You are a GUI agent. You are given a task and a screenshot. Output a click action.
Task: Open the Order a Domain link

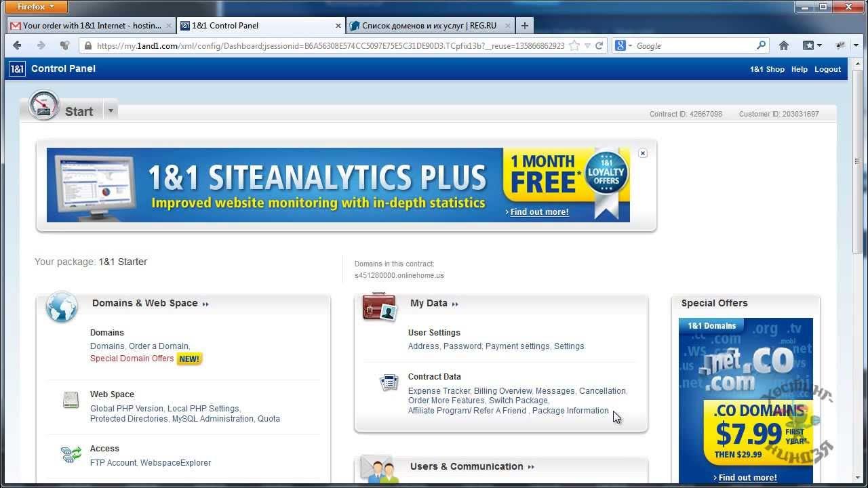coord(159,346)
